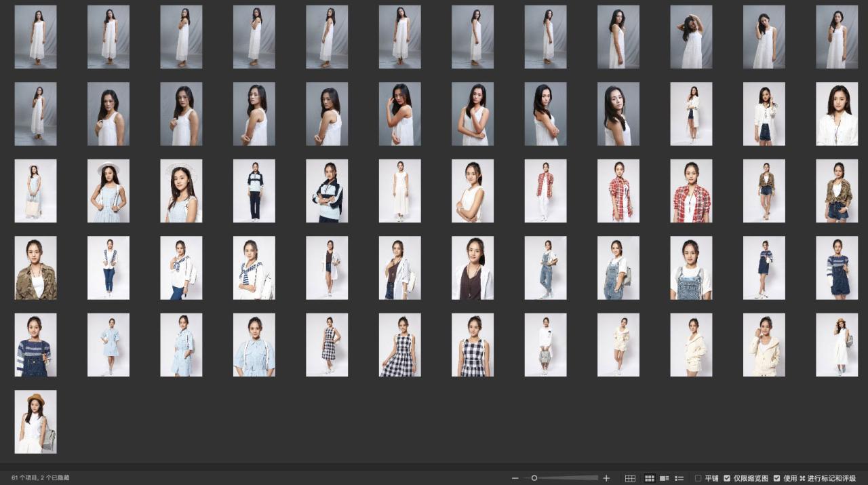This screenshot has width=868, height=485.
Task: Toggle the 平铺 checkbox
Action: 698,478
